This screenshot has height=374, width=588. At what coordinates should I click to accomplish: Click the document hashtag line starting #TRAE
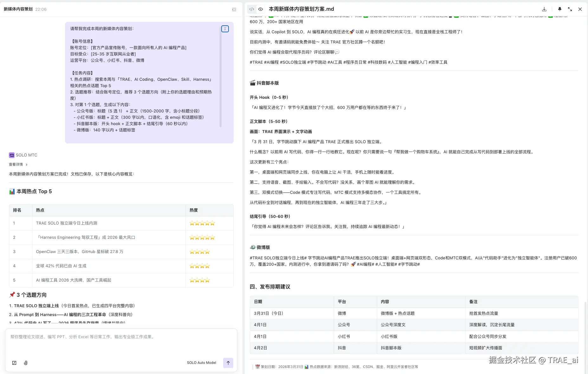[x=348, y=62]
